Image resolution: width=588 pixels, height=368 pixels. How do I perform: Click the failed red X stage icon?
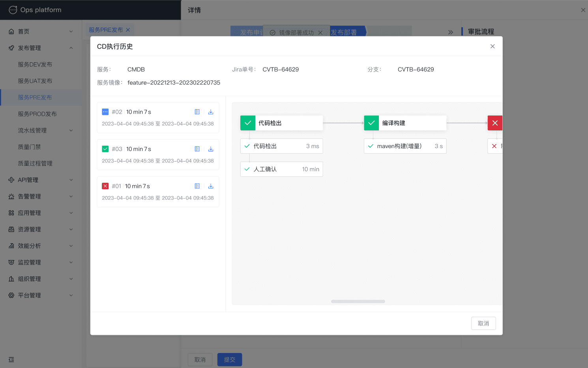(x=495, y=123)
